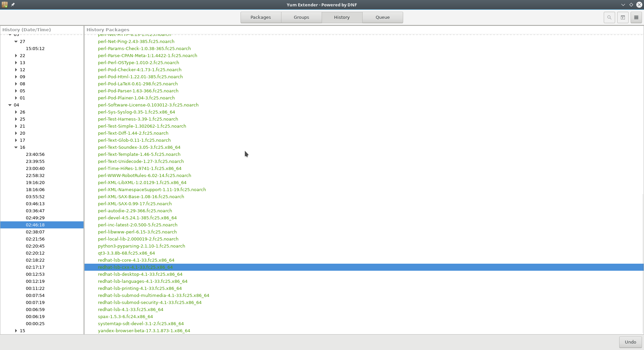Collapse the month 04 tree node
The height and width of the screenshot is (350, 644).
point(10,105)
